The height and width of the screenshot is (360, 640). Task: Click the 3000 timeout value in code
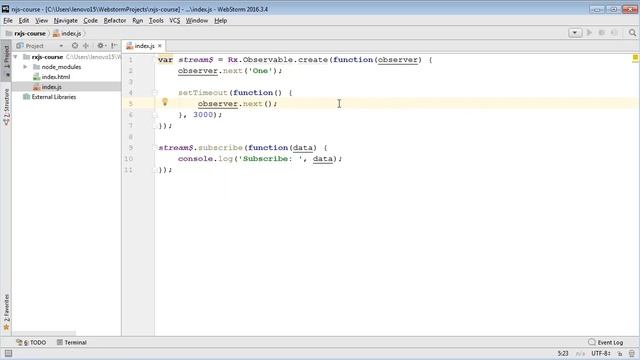tap(203, 115)
